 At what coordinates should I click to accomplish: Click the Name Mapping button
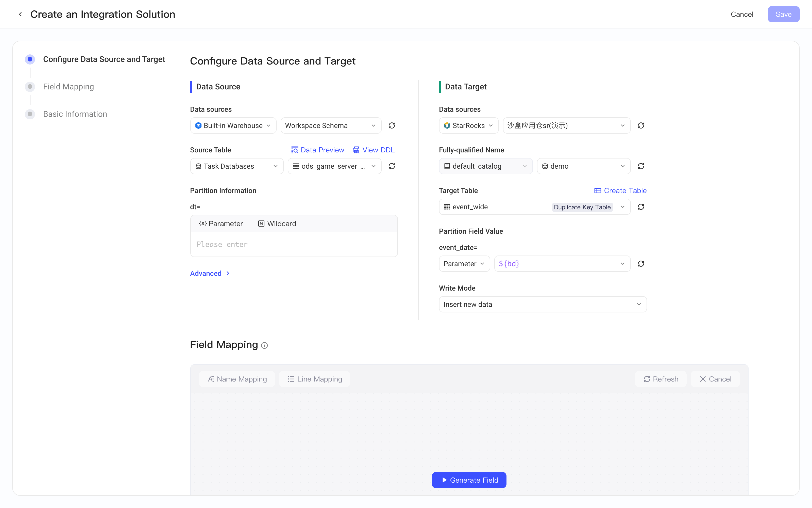(x=237, y=379)
